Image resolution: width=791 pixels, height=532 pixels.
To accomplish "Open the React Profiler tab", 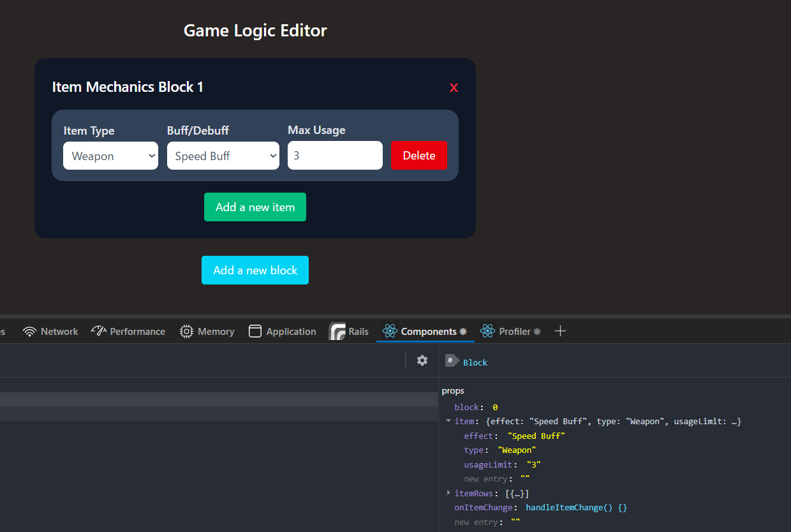I will pyautogui.click(x=511, y=332).
